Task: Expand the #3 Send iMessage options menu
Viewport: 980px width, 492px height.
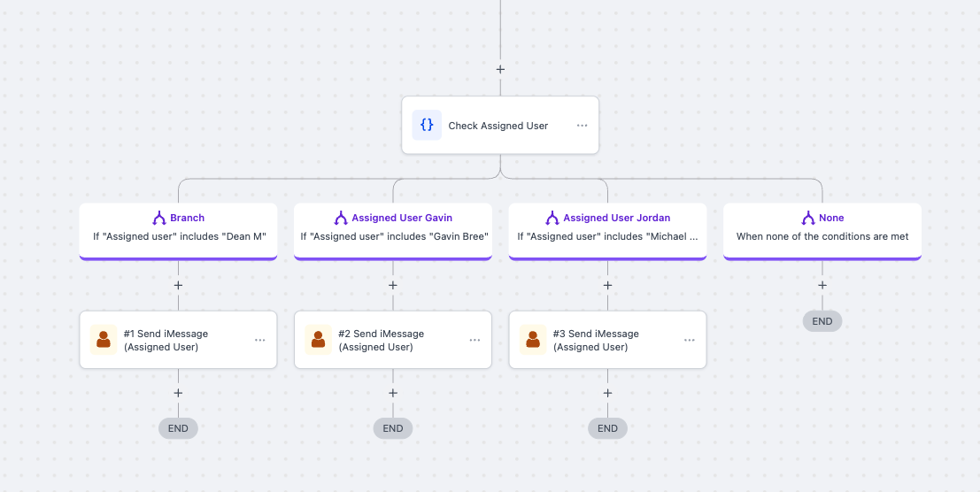Action: tap(690, 340)
